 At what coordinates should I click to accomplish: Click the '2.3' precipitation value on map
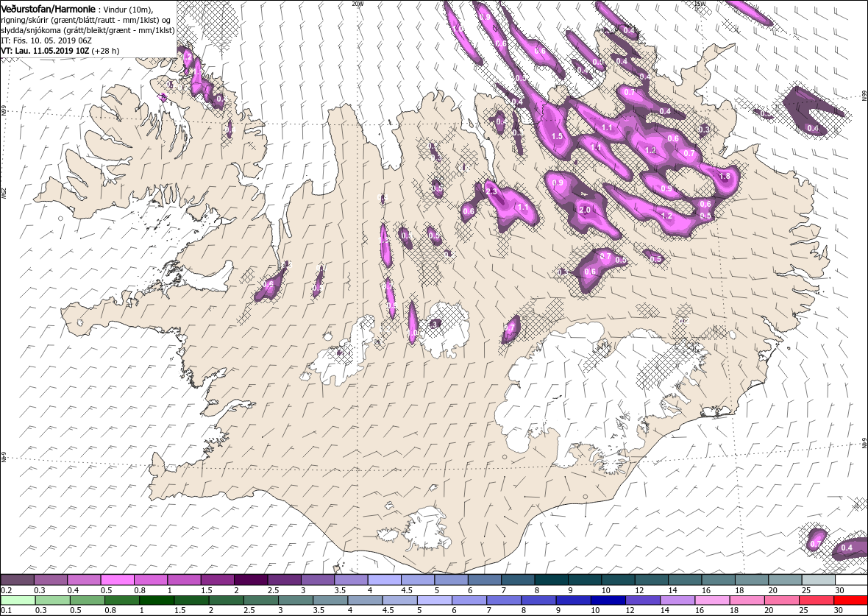pos(491,191)
